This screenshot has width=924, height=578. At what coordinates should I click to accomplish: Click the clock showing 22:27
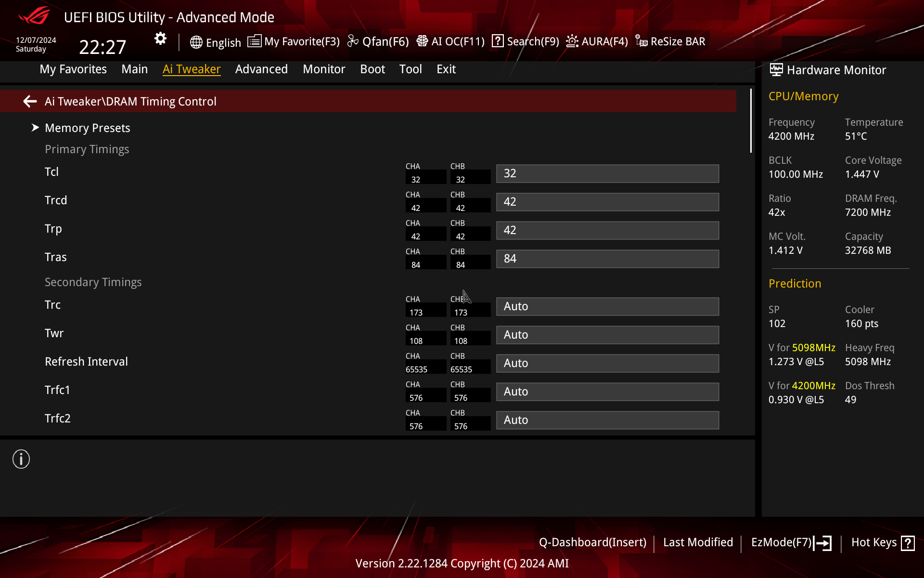coord(103,47)
